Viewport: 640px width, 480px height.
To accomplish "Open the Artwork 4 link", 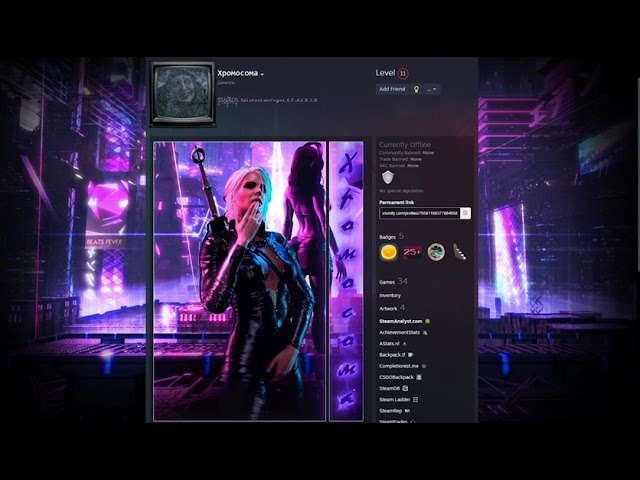I will (x=392, y=308).
